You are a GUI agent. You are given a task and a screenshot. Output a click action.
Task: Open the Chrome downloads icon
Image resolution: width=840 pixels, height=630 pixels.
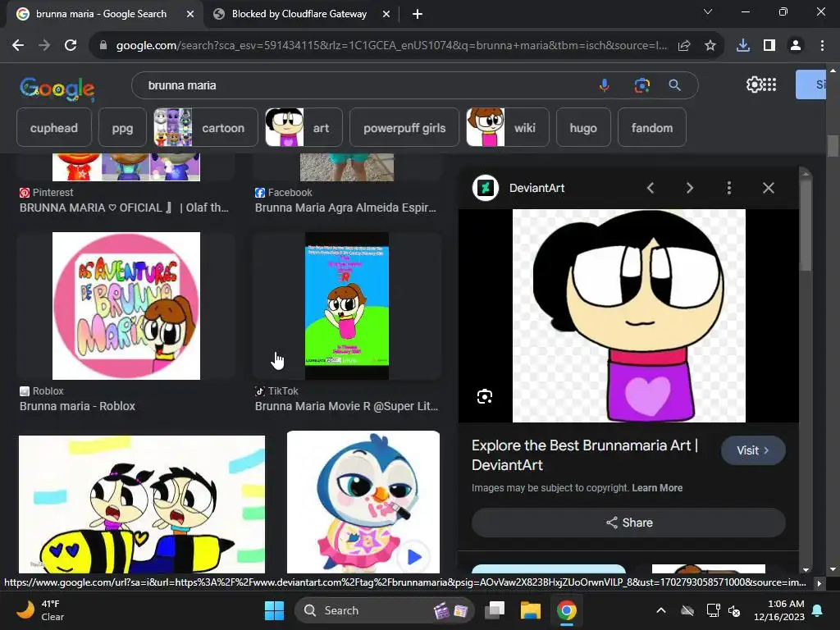click(x=743, y=46)
